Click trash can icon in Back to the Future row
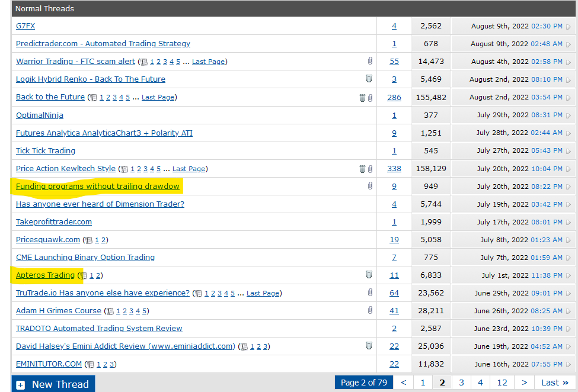 362,98
